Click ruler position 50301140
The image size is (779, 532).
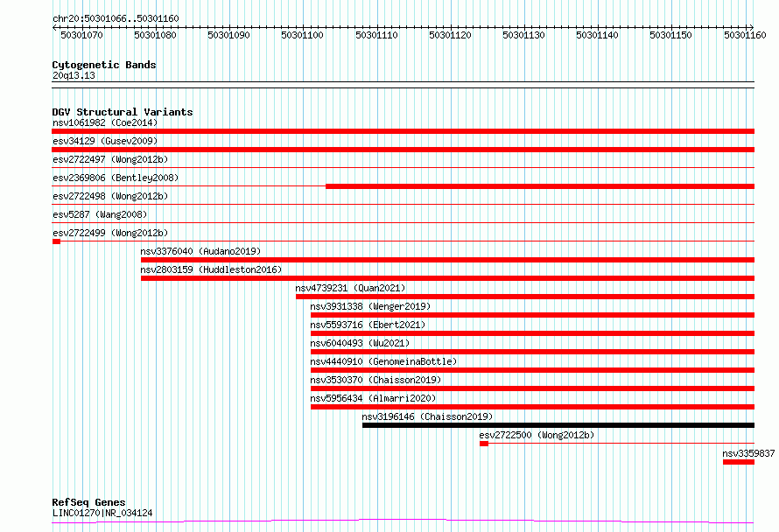[597, 35]
